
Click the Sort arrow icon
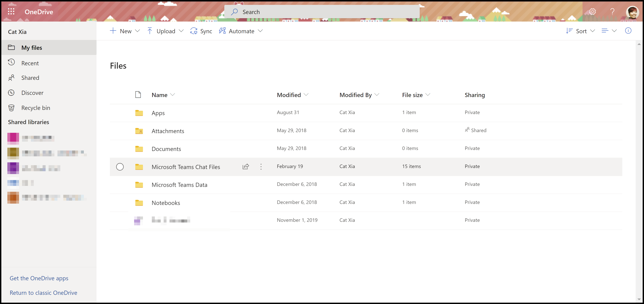click(x=569, y=31)
